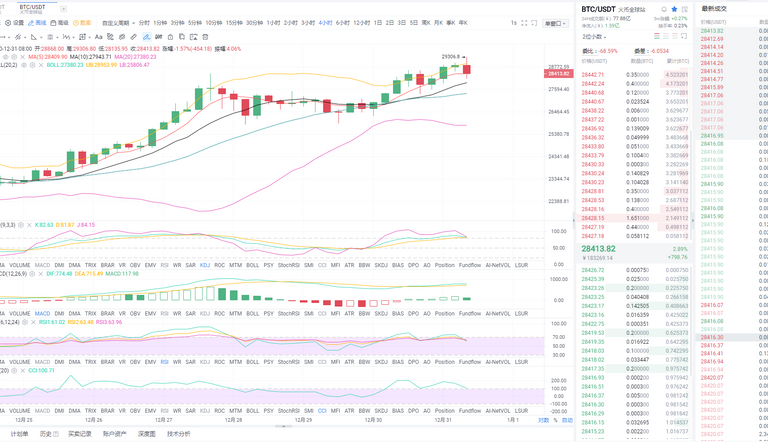Toggle hide drawings eye-slash icon
Image resolution: width=768 pixels, height=442 pixels.
tap(122, 37)
